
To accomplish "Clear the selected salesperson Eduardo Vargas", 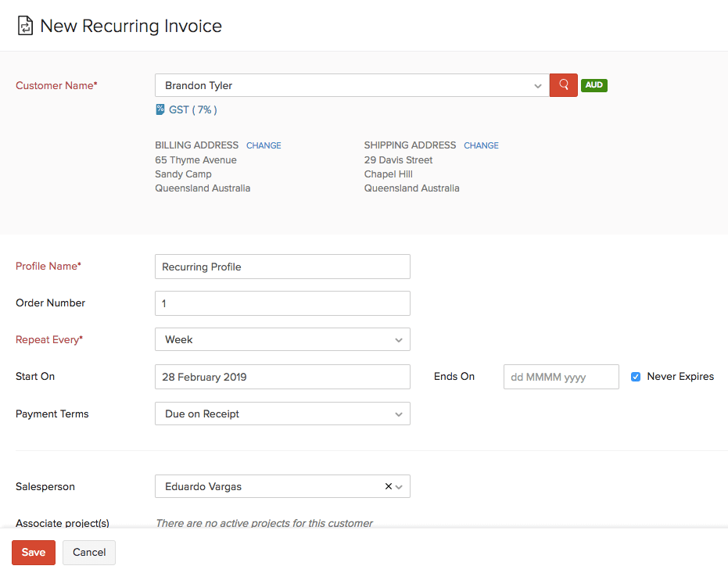I will click(x=387, y=485).
